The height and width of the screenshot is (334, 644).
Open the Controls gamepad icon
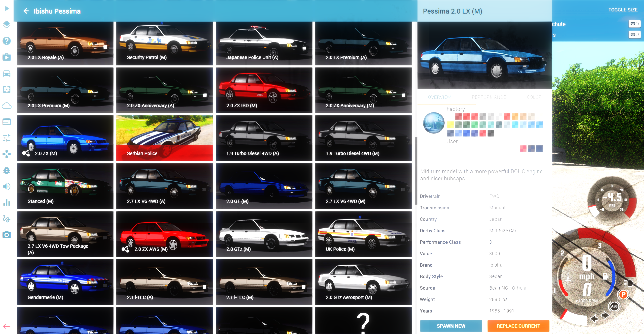click(x=7, y=154)
